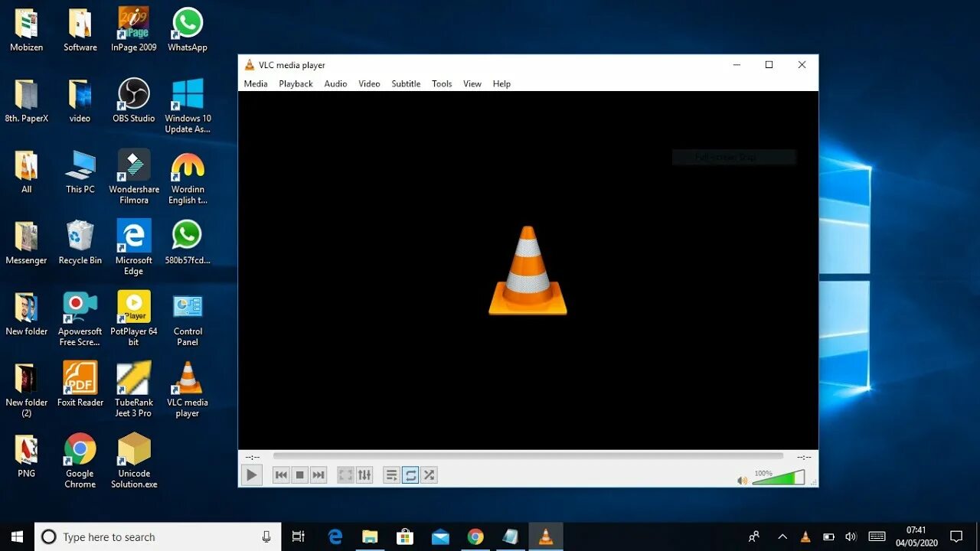Select the PNG folder icon
The height and width of the screenshot is (551, 980).
27,456
